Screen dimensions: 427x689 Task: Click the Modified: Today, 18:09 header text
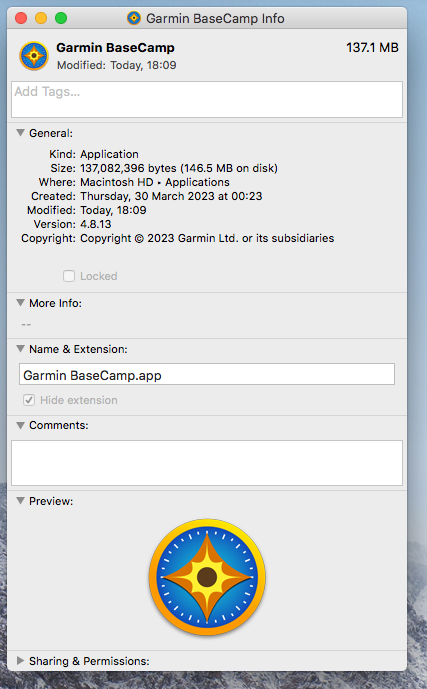pyautogui.click(x=116, y=65)
